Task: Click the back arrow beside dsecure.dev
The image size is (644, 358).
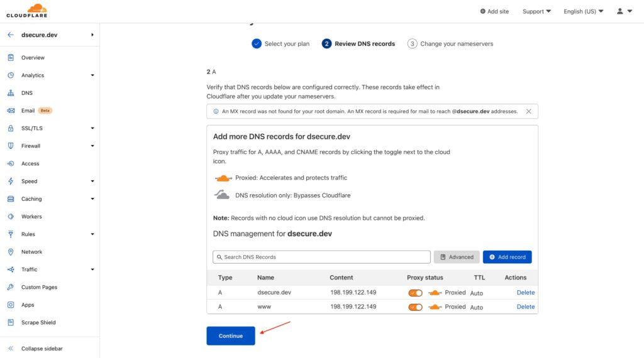Action: [11, 35]
